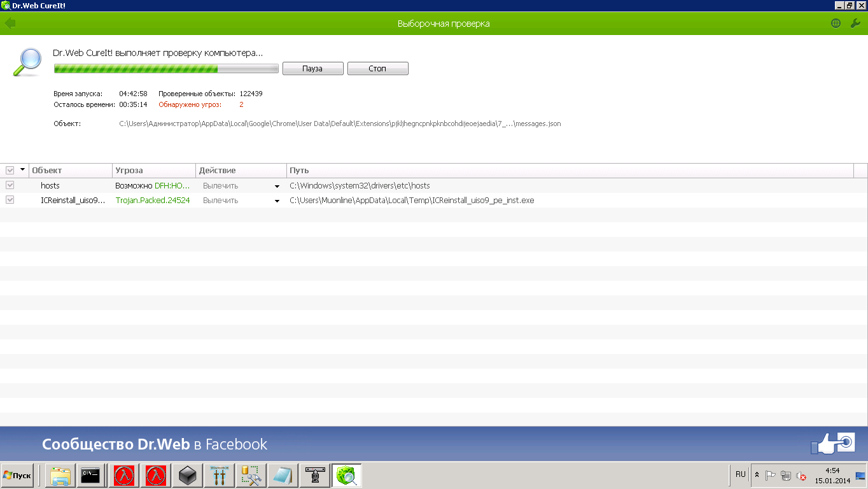868x489 pixels.
Task: Click the Dr.Web CureIt title bar icon
Action: point(6,5)
